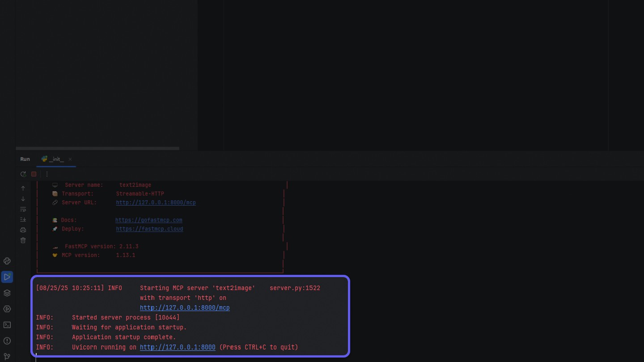The height and width of the screenshot is (362, 644).
Task: Toggle soft-wrap in the console
Action: click(x=23, y=209)
